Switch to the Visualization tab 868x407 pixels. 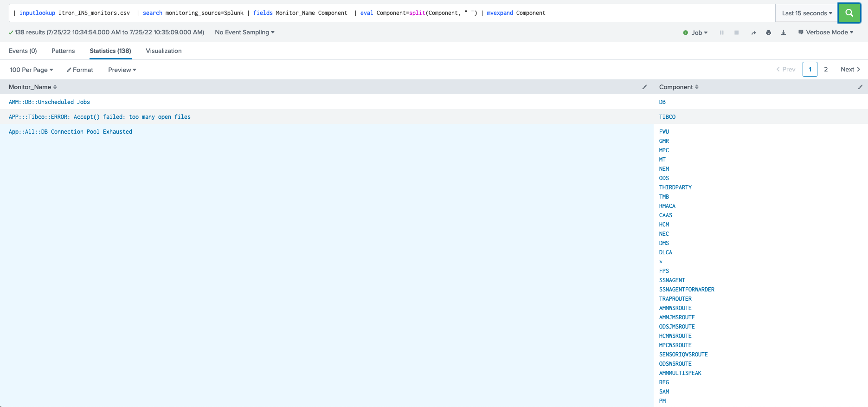pos(164,51)
